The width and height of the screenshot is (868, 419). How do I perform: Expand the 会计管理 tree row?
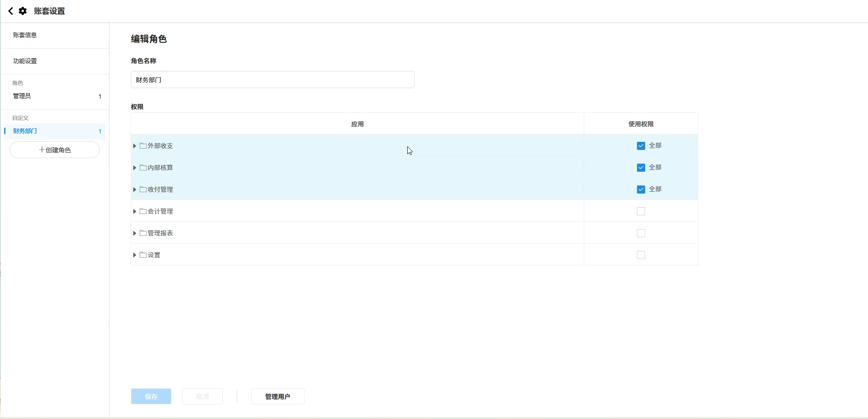pyautogui.click(x=135, y=211)
